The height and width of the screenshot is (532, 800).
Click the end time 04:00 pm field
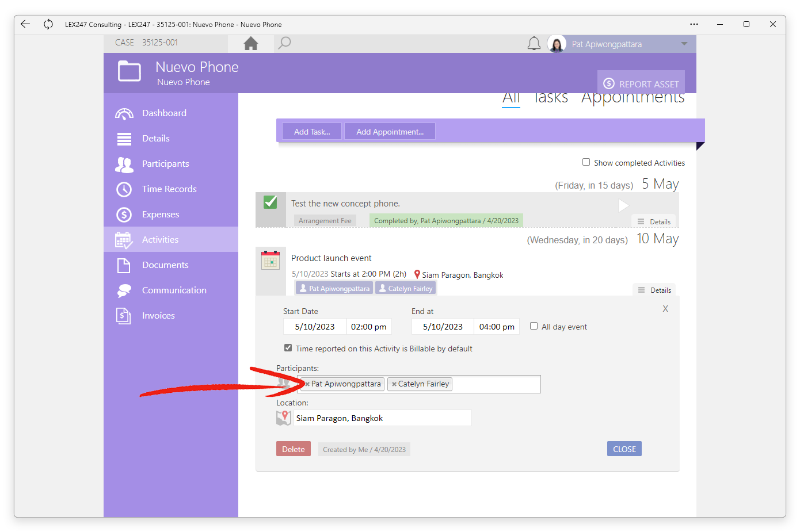click(x=497, y=327)
